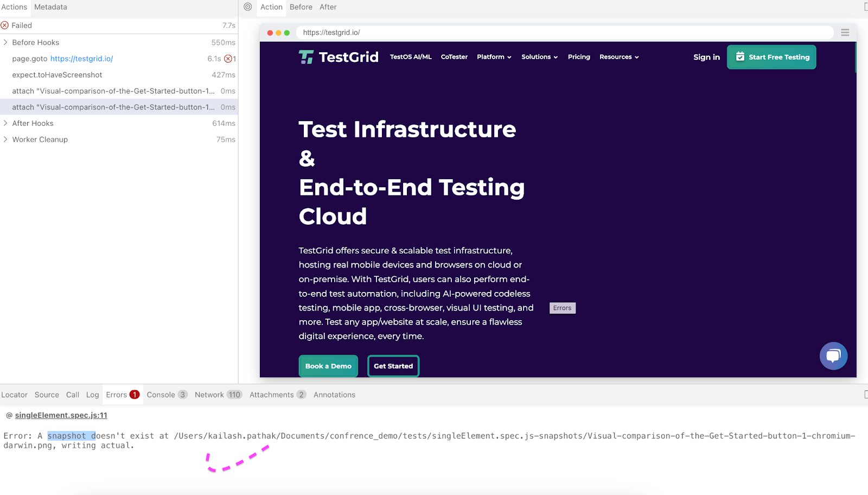The height and width of the screenshot is (495, 868).
Task: Click the Failed status icon
Action: coord(5,26)
